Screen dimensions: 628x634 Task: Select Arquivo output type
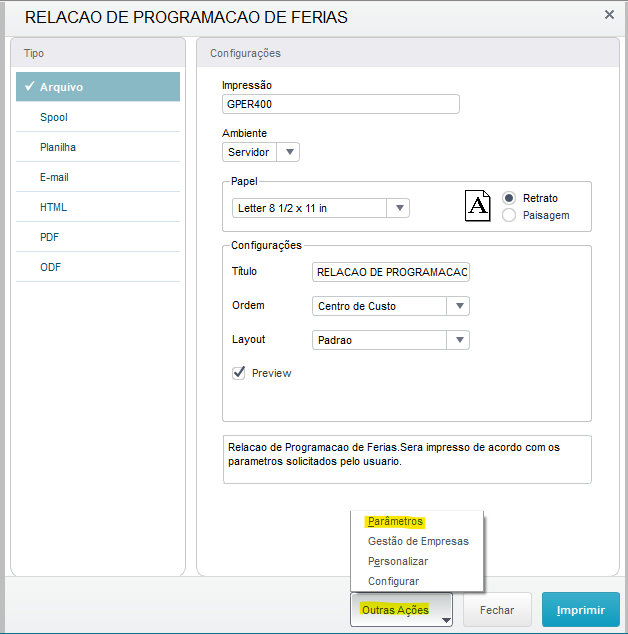[x=98, y=87]
